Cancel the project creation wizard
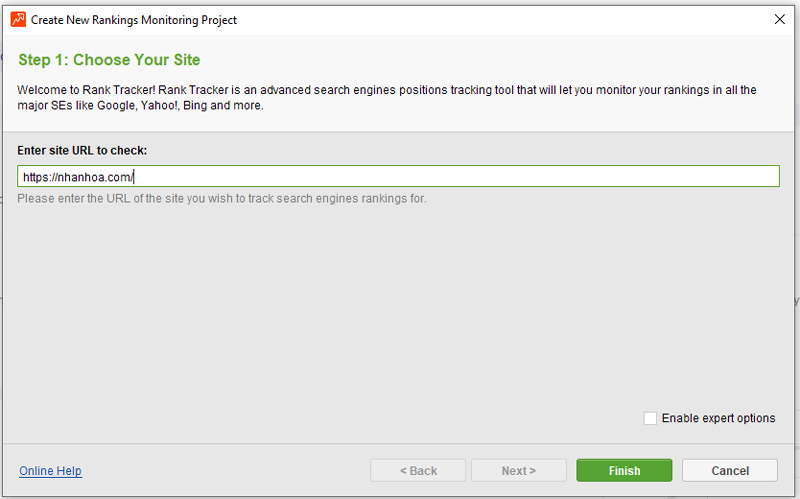This screenshot has height=499, width=800. tap(730, 470)
